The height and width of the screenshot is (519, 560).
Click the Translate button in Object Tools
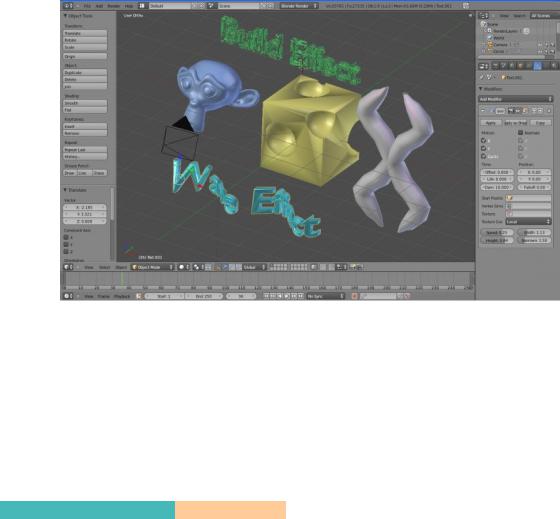(x=85, y=33)
